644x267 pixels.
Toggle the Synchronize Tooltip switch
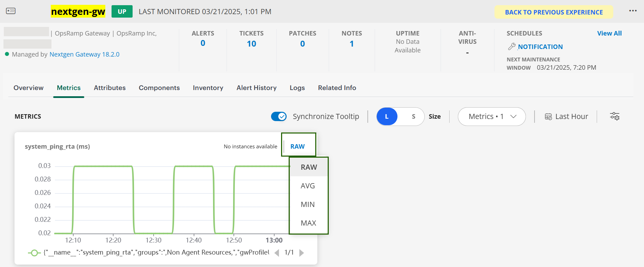[x=279, y=117]
